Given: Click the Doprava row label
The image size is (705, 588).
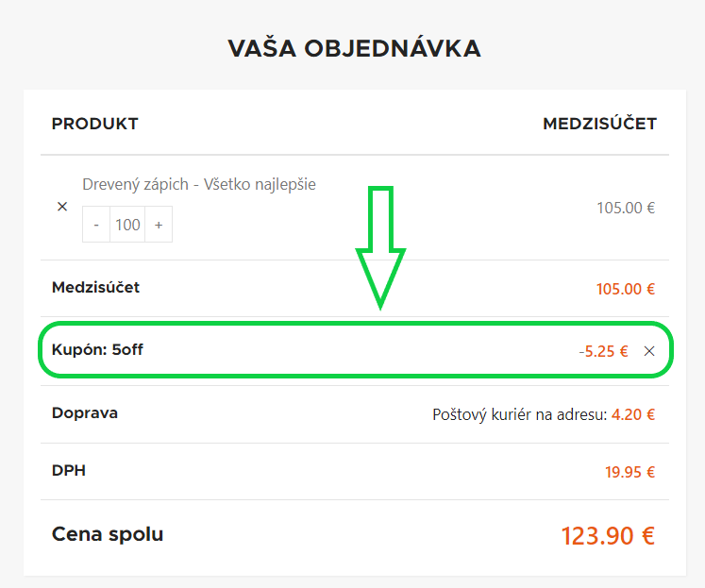Looking at the screenshot, I should tap(85, 412).
